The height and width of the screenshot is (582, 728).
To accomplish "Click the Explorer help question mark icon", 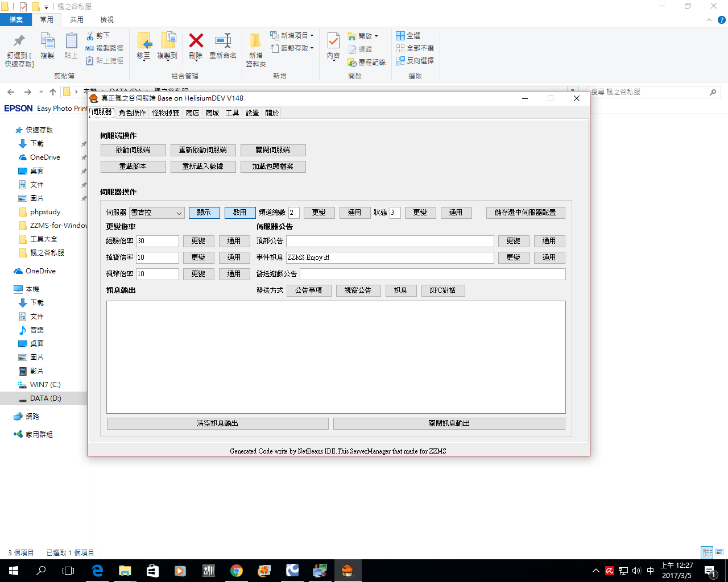I will 722,20.
